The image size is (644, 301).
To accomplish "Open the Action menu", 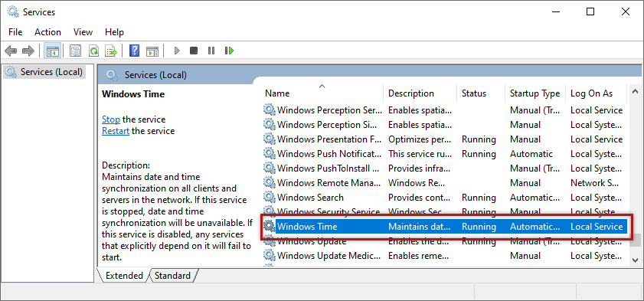I will [47, 32].
